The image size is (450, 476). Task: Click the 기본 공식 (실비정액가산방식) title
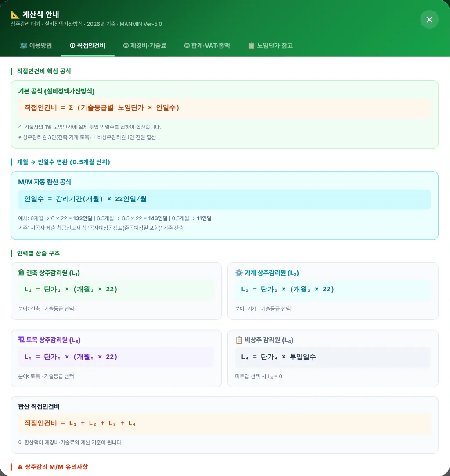56,91
